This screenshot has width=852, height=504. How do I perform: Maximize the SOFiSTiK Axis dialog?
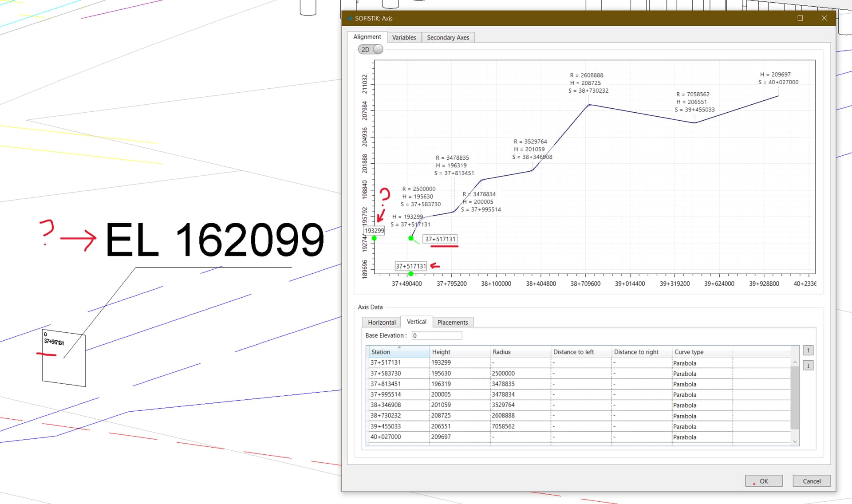point(800,18)
